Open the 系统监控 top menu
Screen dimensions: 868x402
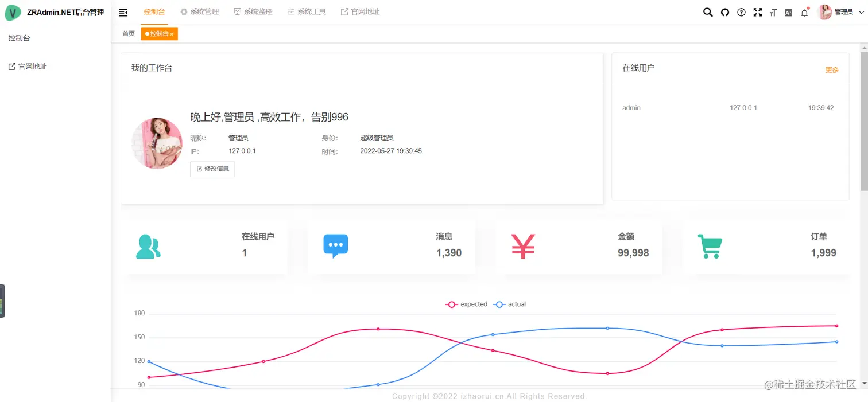pyautogui.click(x=253, y=11)
